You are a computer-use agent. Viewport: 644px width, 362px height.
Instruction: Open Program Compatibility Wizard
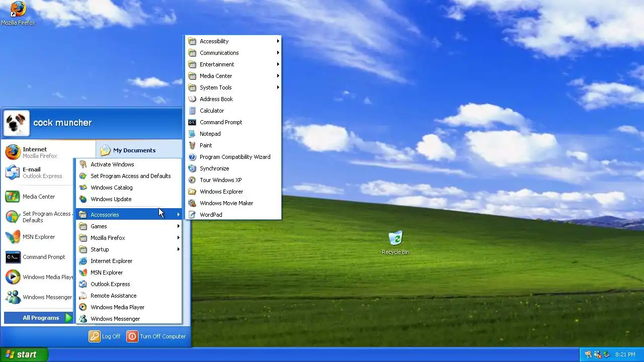[233, 157]
